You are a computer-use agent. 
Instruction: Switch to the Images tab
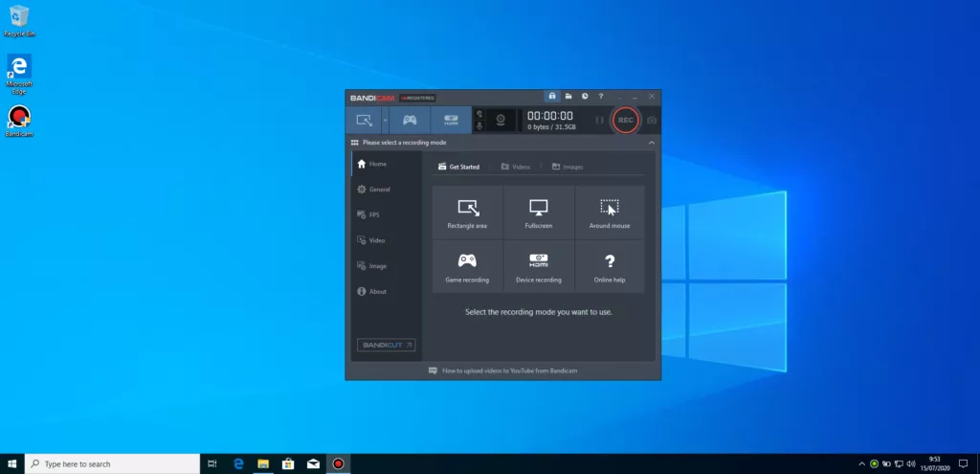point(568,167)
